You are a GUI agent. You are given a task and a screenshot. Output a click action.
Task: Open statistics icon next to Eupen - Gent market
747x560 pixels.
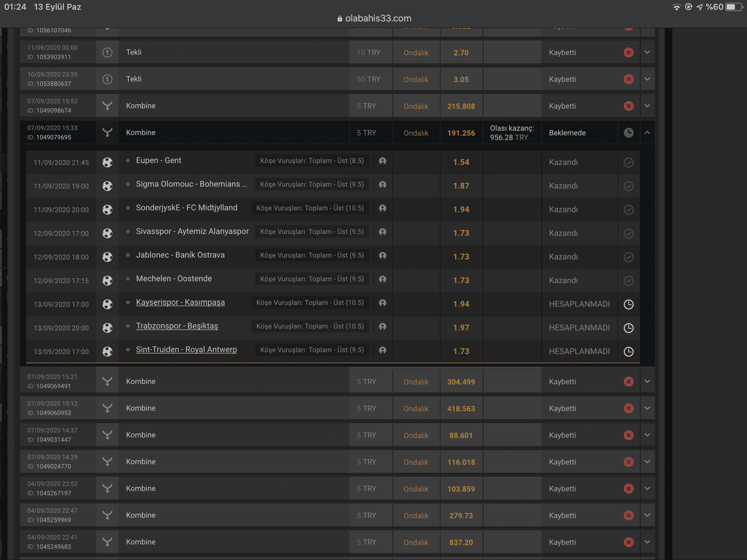pyautogui.click(x=382, y=161)
